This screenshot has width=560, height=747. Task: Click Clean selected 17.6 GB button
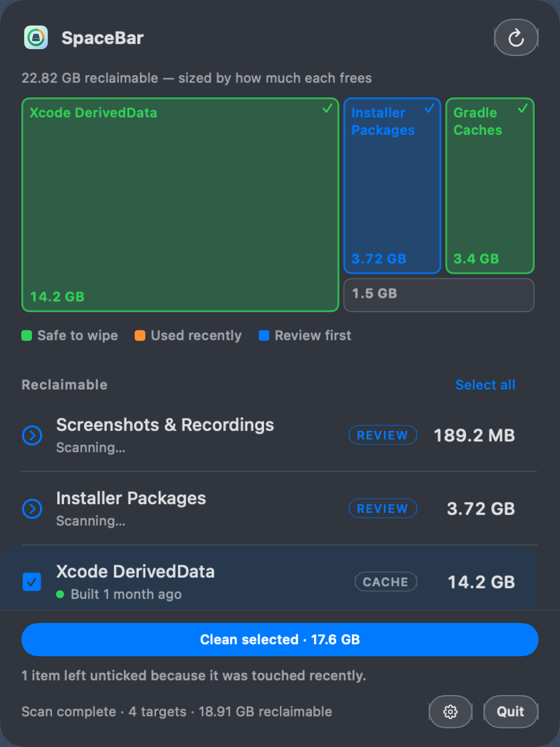point(280,639)
